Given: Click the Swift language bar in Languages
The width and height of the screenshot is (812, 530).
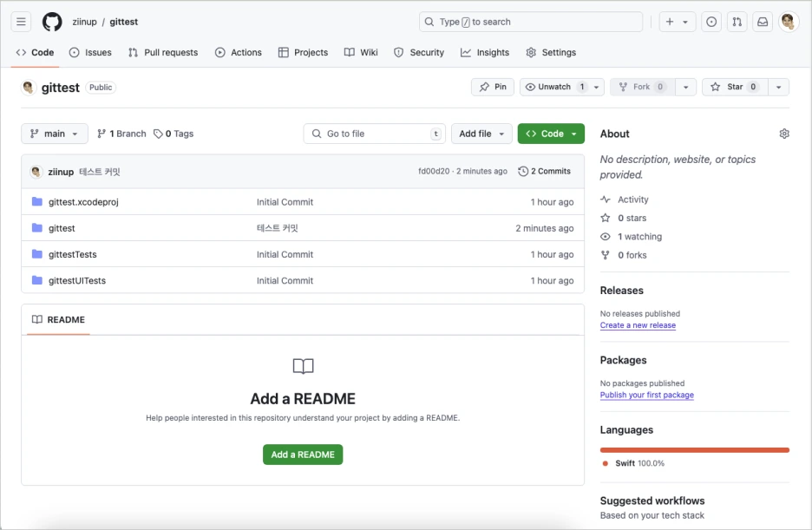Looking at the screenshot, I should 694,450.
